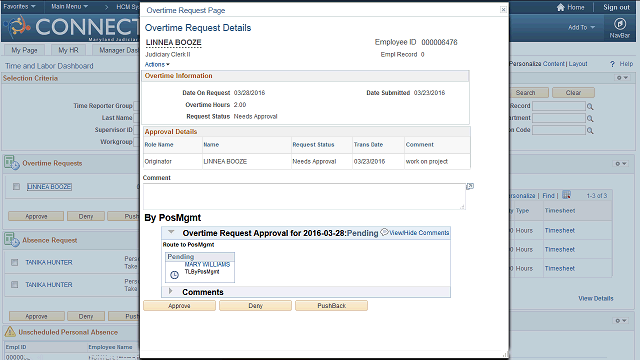The image size is (640, 360).
Task: Open second TANIKA HUNTER absence link
Action: [49, 284]
